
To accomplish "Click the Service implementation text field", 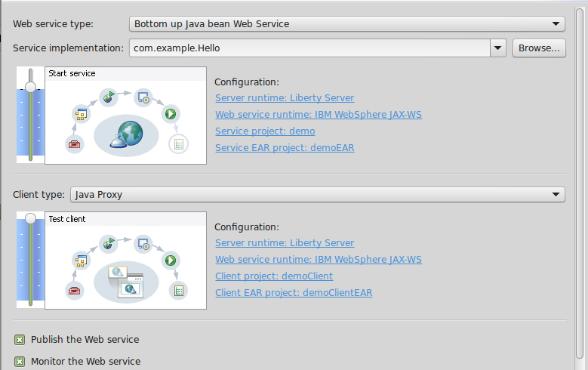I will coord(309,48).
